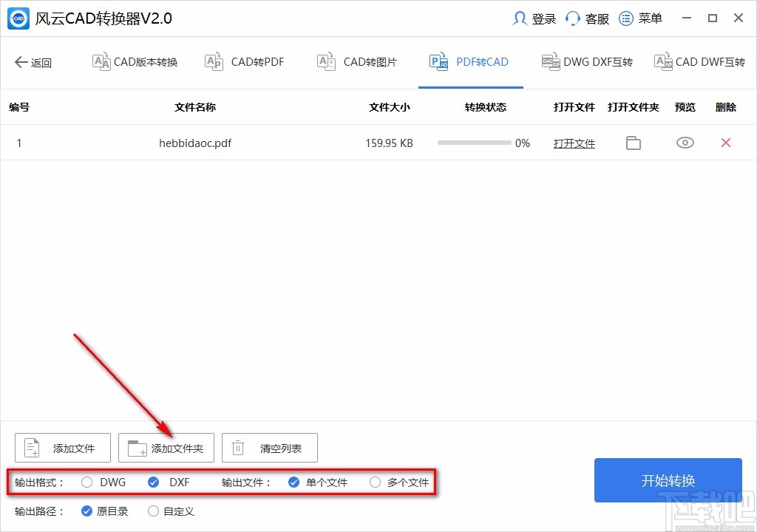Click 开始转换 to start conversion
The height and width of the screenshot is (532, 757).
668,480
